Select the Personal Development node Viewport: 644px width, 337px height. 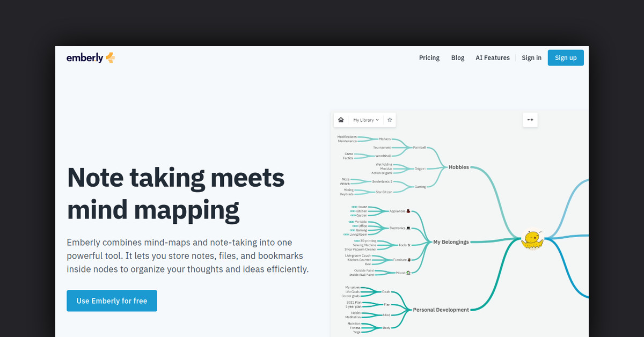click(x=441, y=310)
